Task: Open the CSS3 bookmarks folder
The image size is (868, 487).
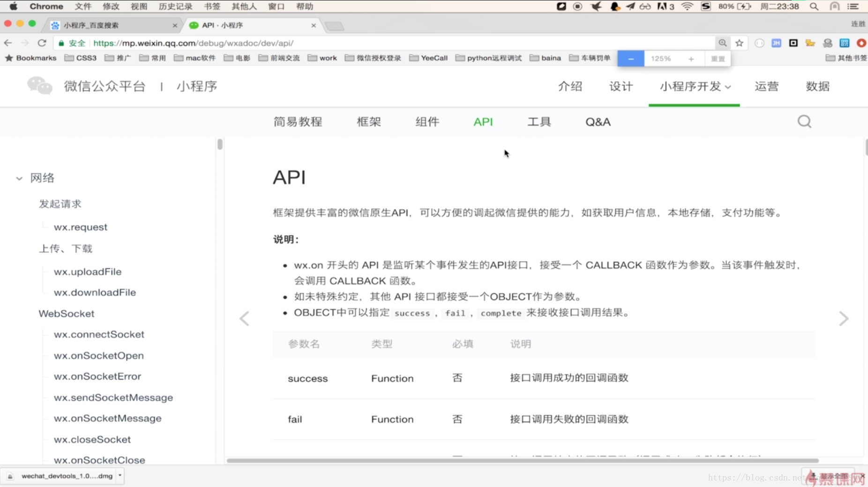Action: (x=81, y=58)
